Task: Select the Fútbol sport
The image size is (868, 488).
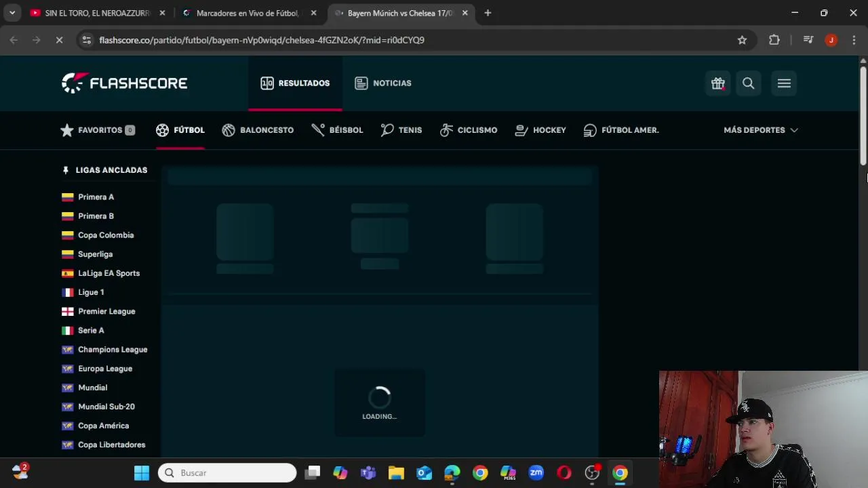Action: point(180,130)
